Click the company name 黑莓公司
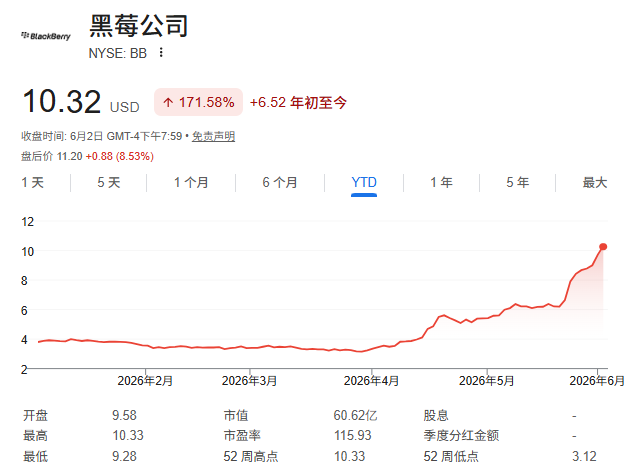The width and height of the screenshot is (626, 475). click(x=138, y=26)
